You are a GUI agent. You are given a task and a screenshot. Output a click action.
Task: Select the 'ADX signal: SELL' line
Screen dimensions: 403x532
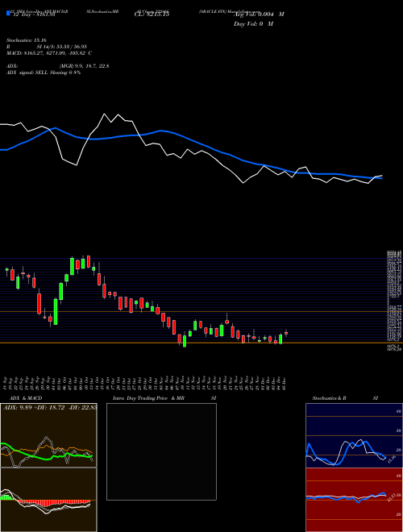(44, 73)
